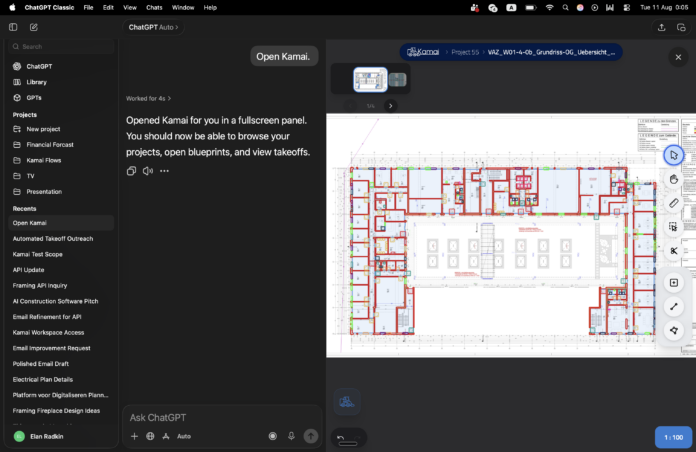Open the AI Construction Software Pitch chat
Image resolution: width=696 pixels, height=452 pixels.
click(x=61, y=301)
